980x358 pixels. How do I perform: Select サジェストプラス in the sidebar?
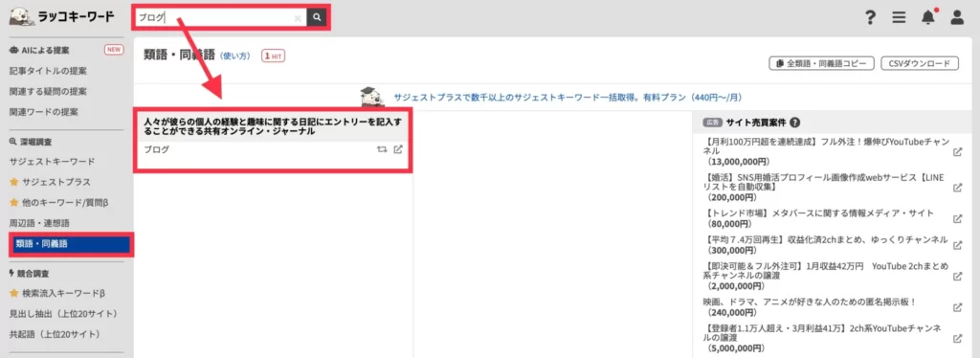pyautogui.click(x=50, y=182)
